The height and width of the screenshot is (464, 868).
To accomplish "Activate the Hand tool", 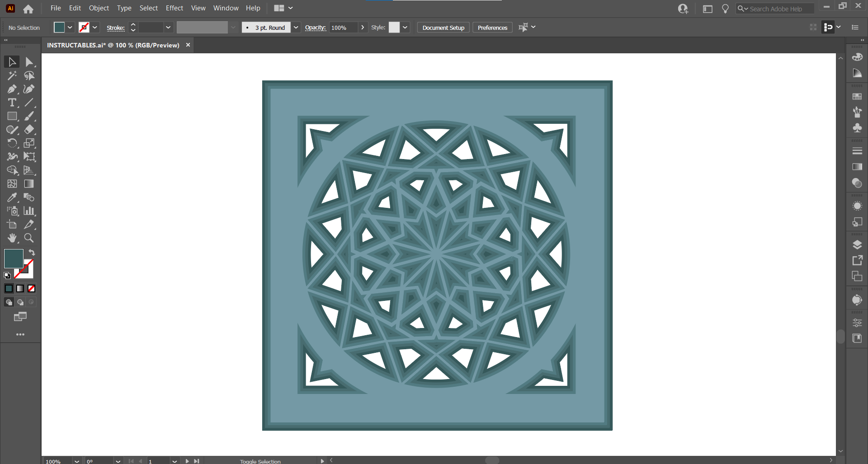I will coord(12,238).
